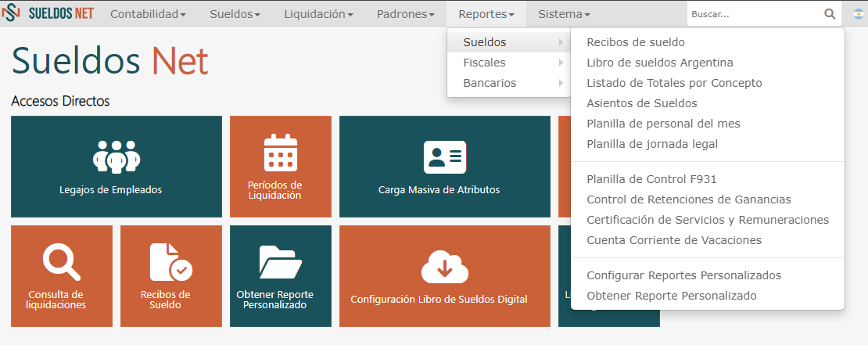Open the Períodos de Liquidación tile

[x=281, y=167]
